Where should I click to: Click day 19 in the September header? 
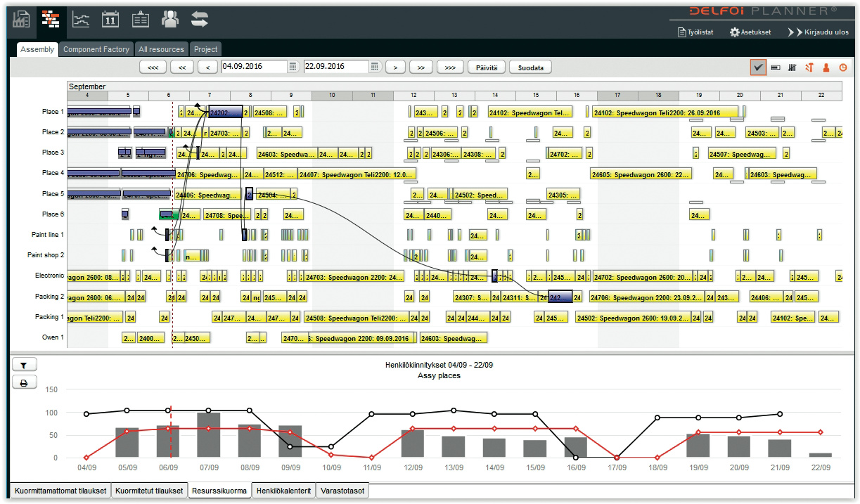(699, 96)
